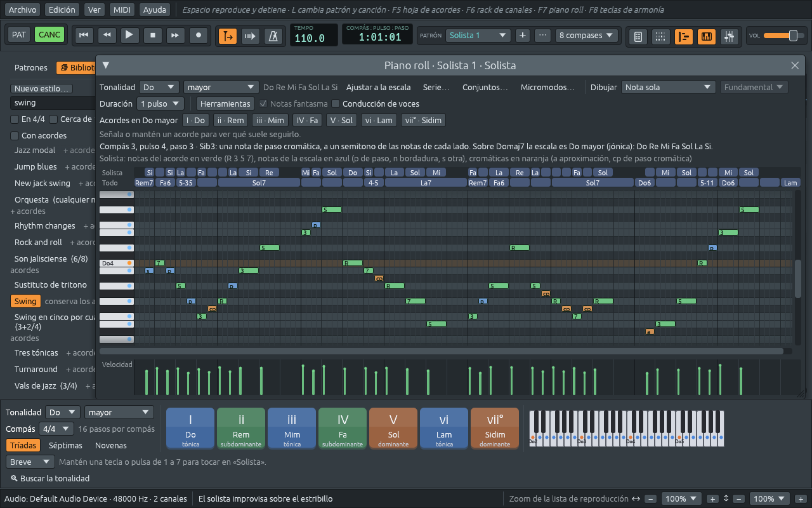
Task: Click the Nuevo estilo… button
Action: (x=43, y=89)
